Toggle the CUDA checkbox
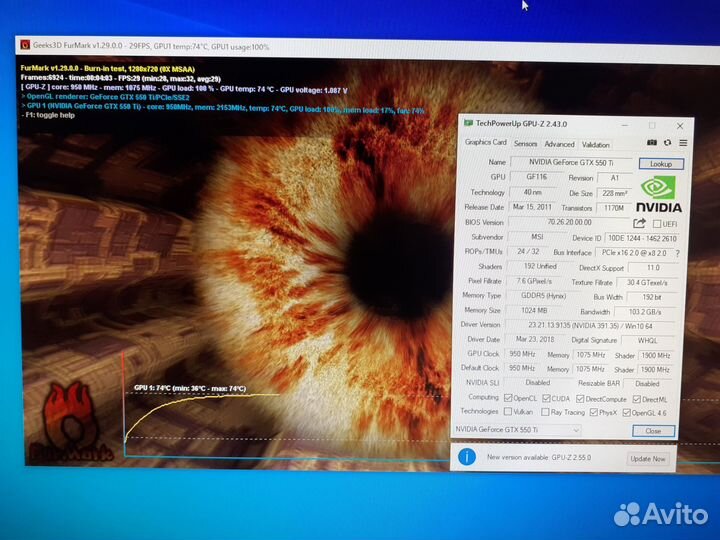Viewport: 720px width, 540px height. pos(546,398)
